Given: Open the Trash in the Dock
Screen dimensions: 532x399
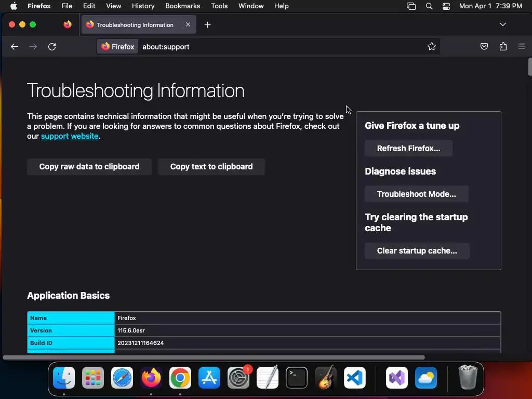Looking at the screenshot, I should point(468,378).
